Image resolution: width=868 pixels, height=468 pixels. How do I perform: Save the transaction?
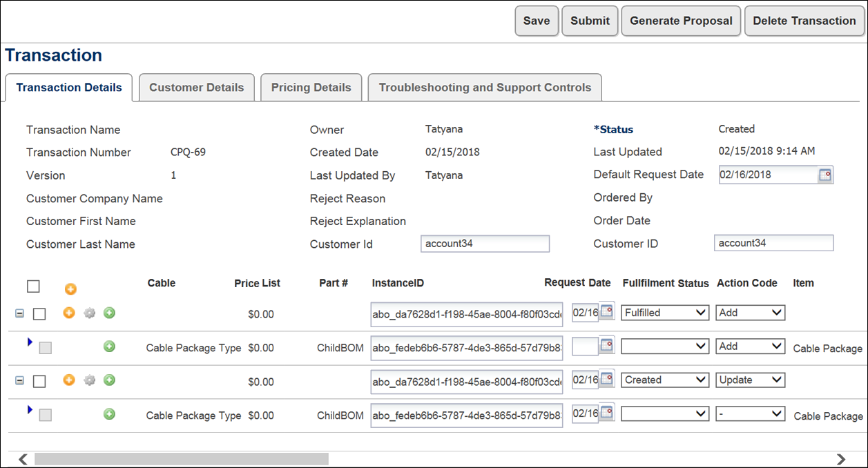coord(537,21)
